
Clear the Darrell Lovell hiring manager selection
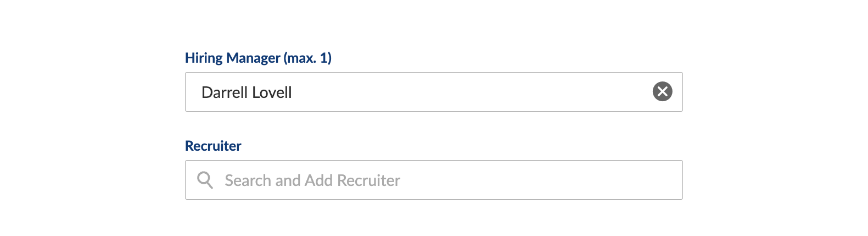(662, 91)
